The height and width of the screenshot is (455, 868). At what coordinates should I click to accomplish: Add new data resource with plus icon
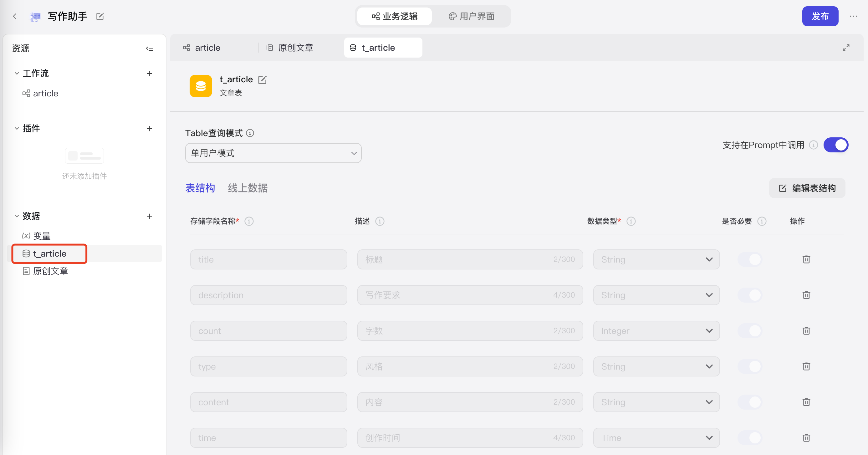(150, 216)
